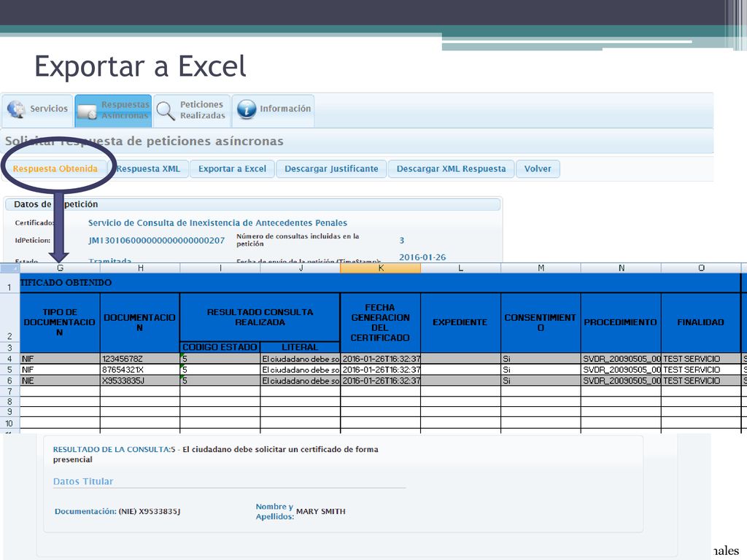This screenshot has width=747, height=560.
Task: Click cell with document 87654321X
Action: pos(140,370)
